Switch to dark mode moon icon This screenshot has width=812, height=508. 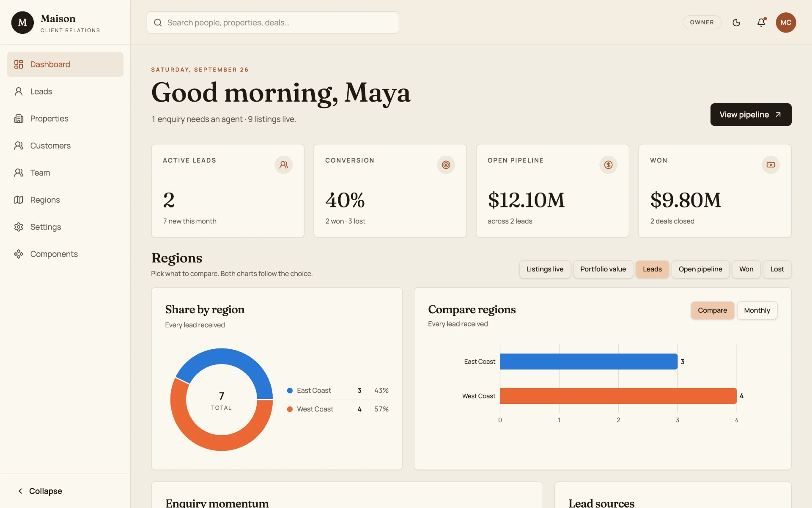pyautogui.click(x=736, y=22)
